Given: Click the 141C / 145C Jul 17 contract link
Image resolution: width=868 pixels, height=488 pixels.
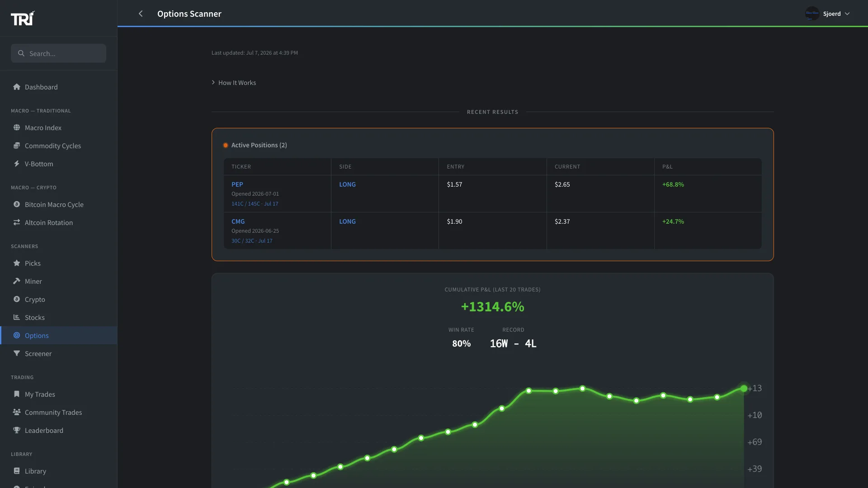Looking at the screenshot, I should coord(255,204).
